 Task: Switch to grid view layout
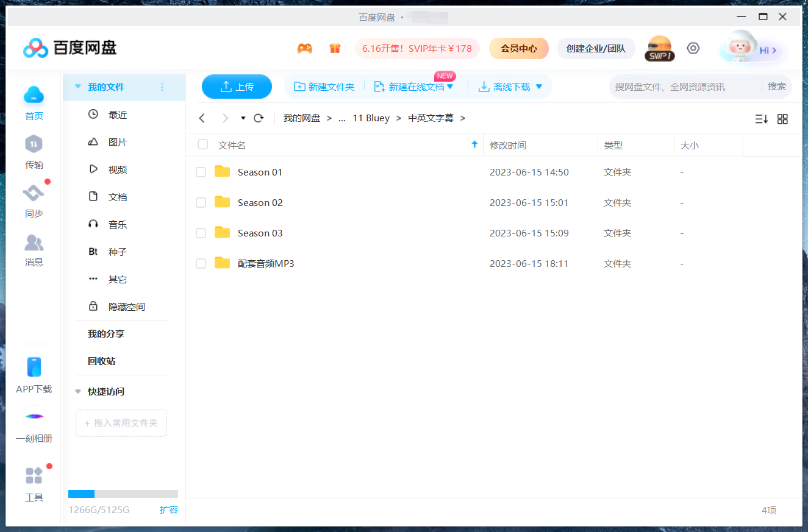click(x=782, y=118)
